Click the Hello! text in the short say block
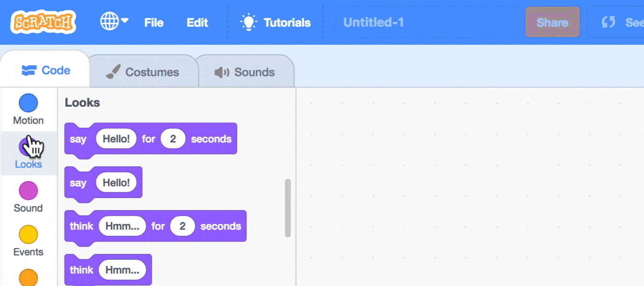Viewport: 644px width, 286px height. point(116,183)
